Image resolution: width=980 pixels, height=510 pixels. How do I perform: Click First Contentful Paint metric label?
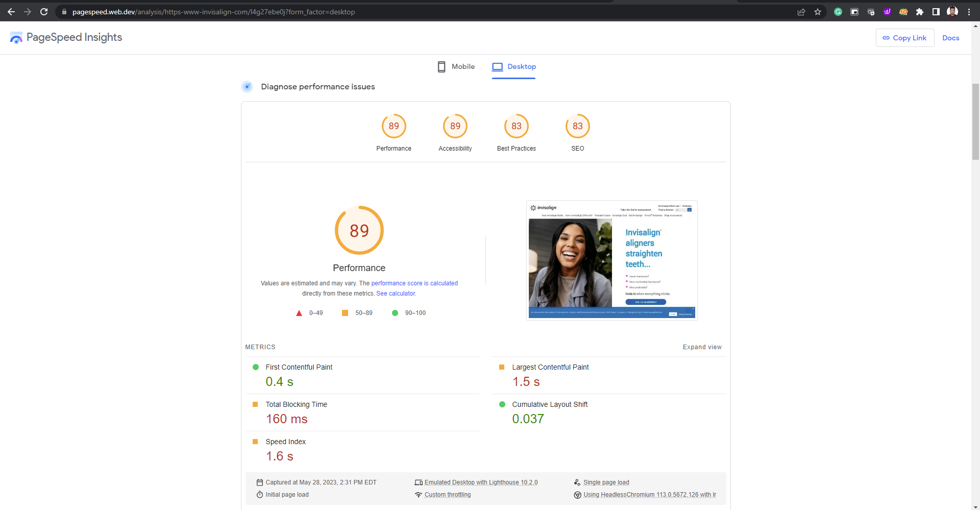point(299,367)
